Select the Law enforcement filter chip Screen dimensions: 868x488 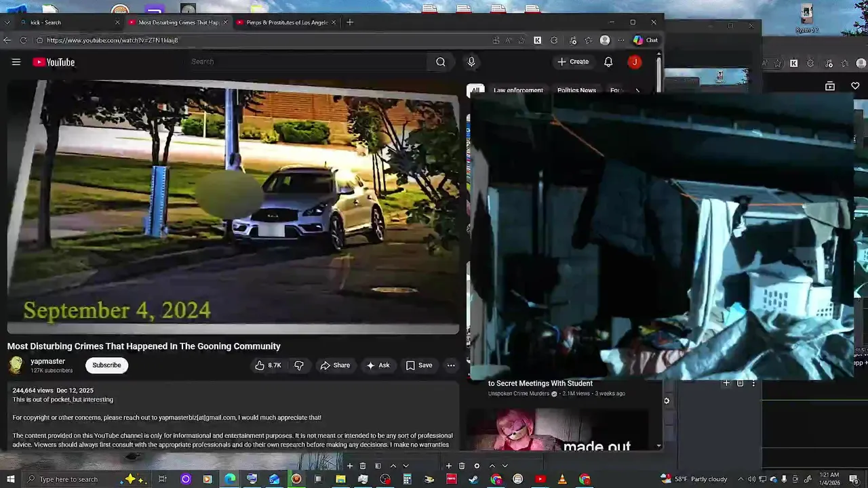pyautogui.click(x=518, y=90)
